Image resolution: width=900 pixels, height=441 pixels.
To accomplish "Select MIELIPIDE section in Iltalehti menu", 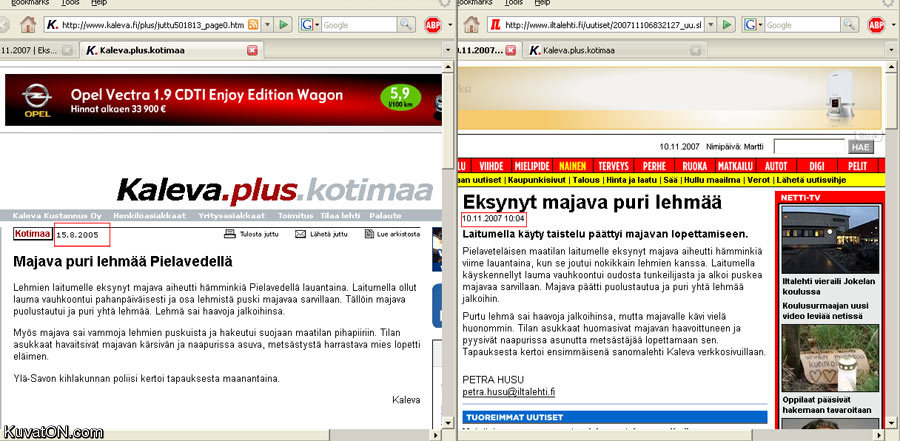I will pyautogui.click(x=532, y=166).
